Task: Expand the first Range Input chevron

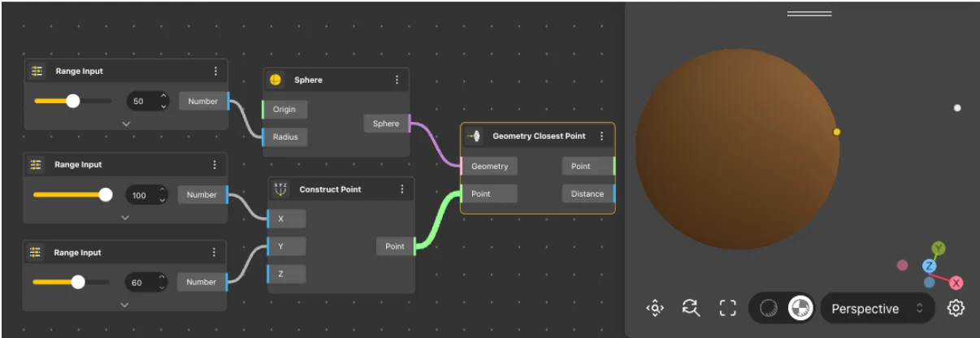Action: tap(126, 123)
